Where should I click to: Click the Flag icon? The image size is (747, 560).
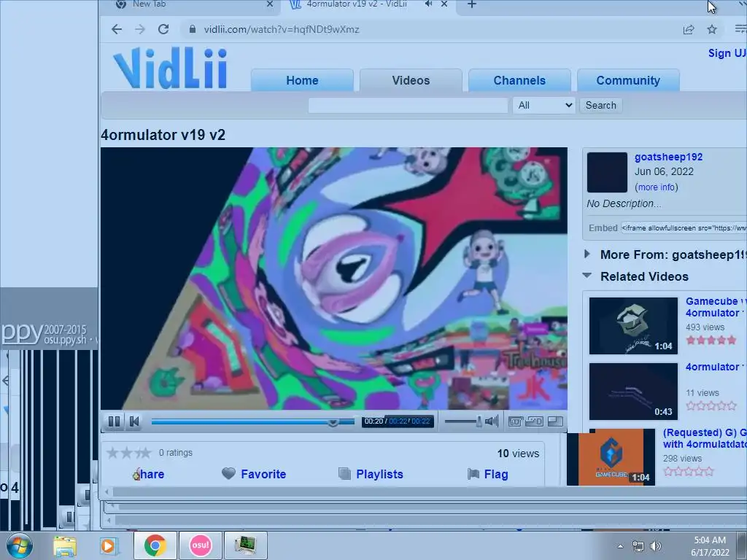[473, 474]
